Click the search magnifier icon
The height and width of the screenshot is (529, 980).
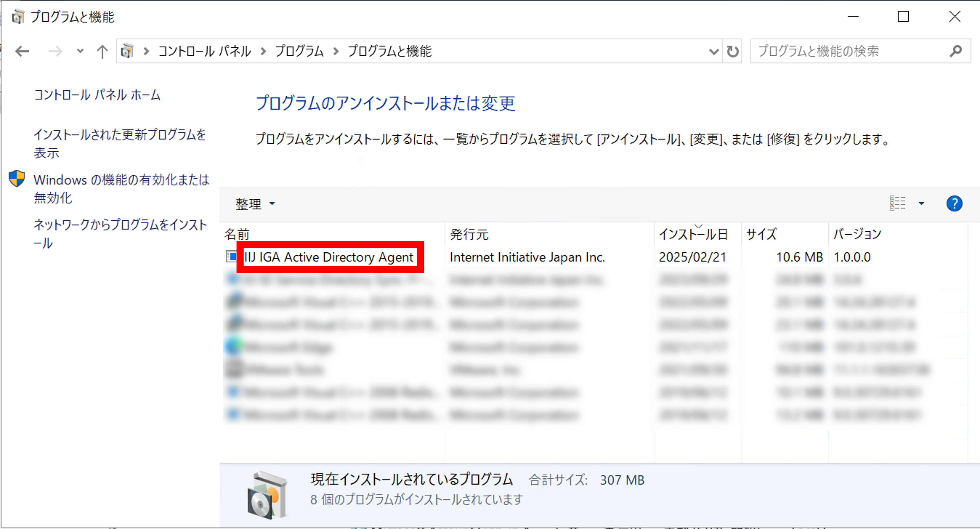tap(955, 51)
